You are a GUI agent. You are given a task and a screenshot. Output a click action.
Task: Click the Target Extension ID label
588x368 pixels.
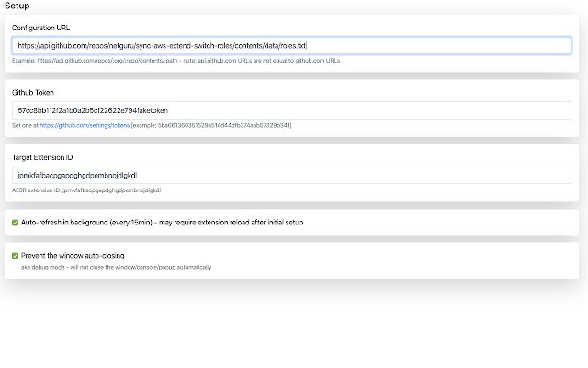point(42,157)
